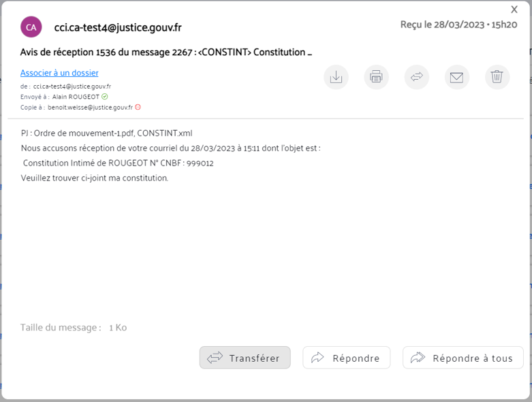The height and width of the screenshot is (402, 532).
Task: Click the download icon in the toolbar
Action: pyautogui.click(x=336, y=77)
